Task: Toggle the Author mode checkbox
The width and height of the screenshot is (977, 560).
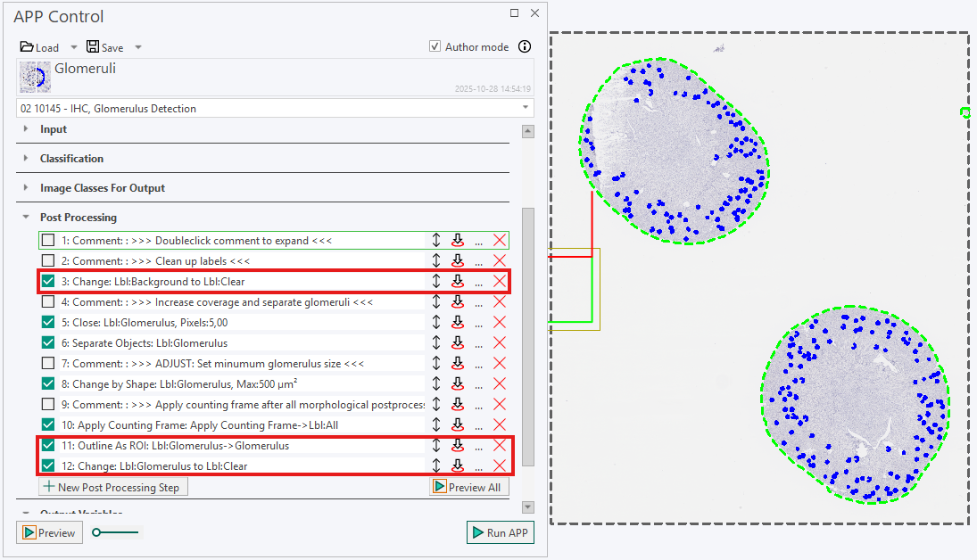Action: point(435,46)
